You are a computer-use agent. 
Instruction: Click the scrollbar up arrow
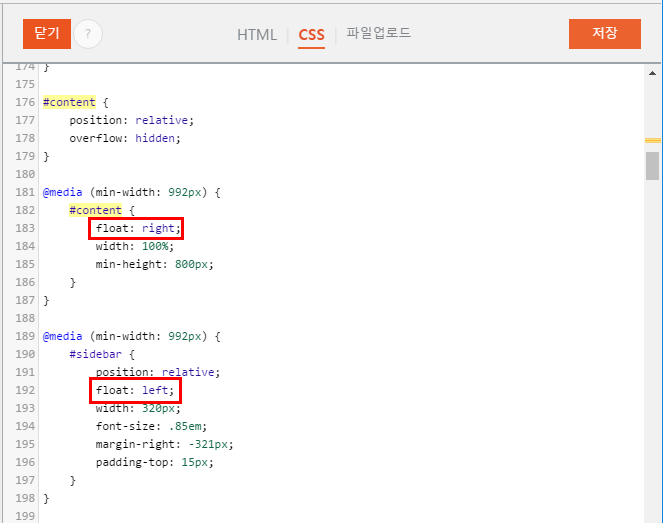pos(652,74)
